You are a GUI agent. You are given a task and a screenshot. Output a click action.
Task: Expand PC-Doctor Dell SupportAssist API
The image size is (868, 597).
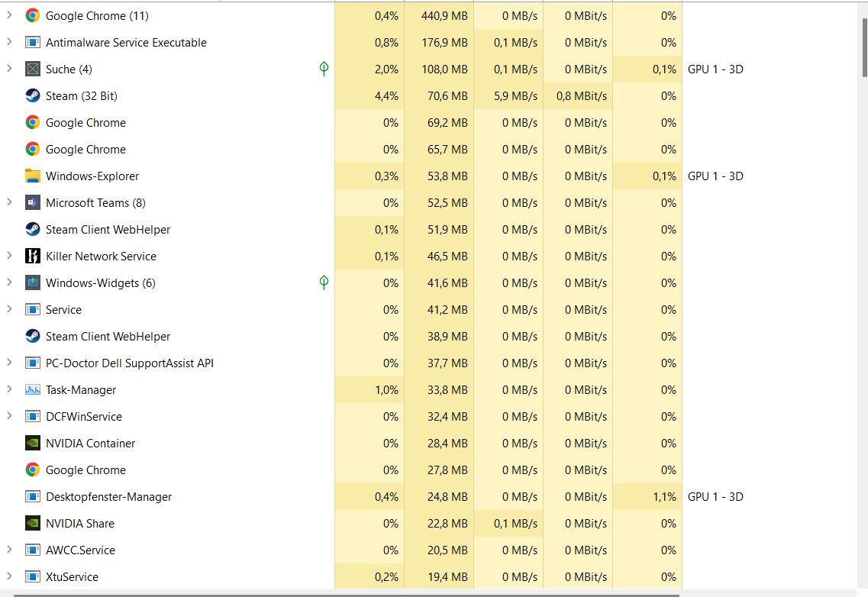click(x=9, y=363)
